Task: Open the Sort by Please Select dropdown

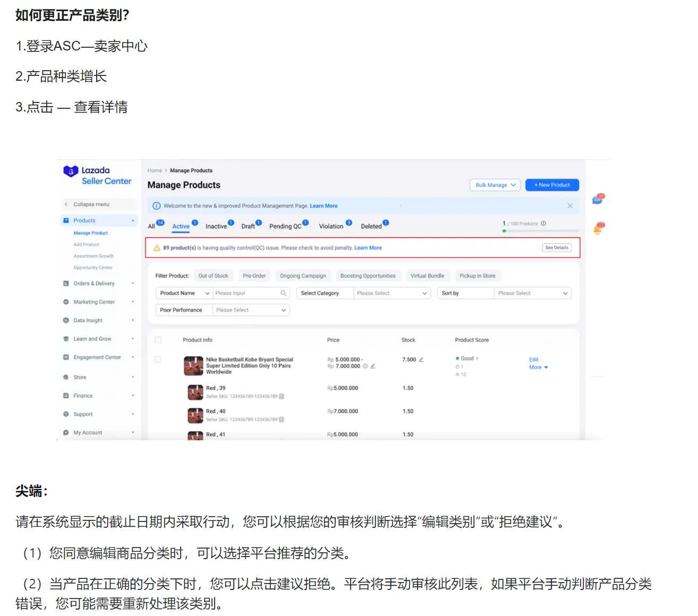Action: click(x=533, y=293)
